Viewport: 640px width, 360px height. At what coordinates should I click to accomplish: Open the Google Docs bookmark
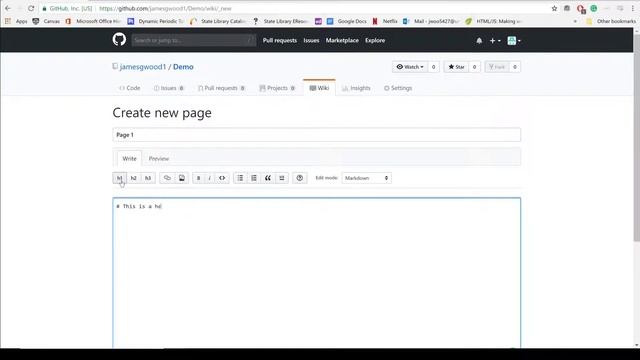tap(347, 21)
